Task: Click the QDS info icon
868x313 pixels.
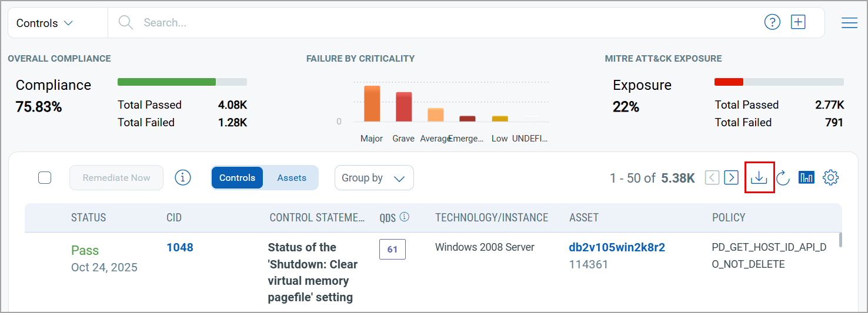Action: (x=405, y=217)
